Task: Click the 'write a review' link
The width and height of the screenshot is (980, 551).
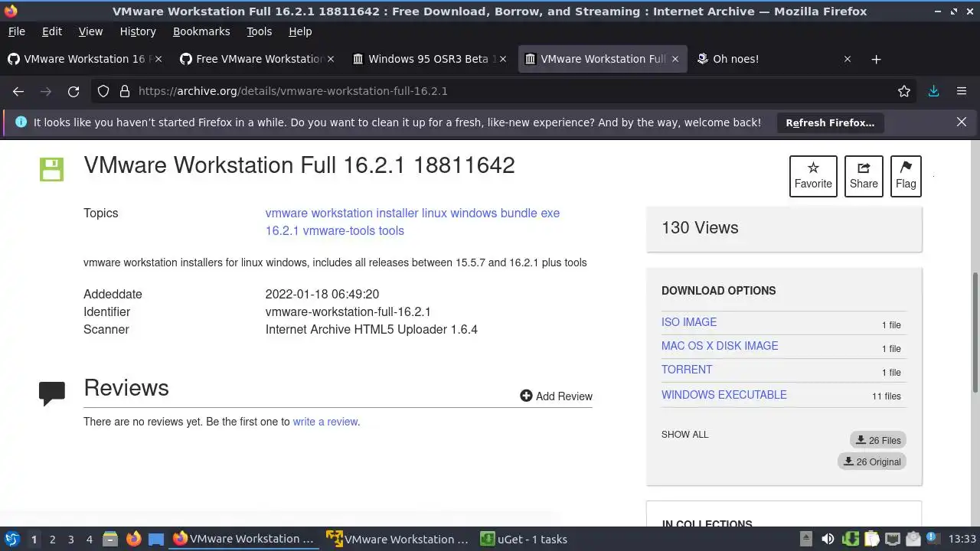Action: point(325,422)
